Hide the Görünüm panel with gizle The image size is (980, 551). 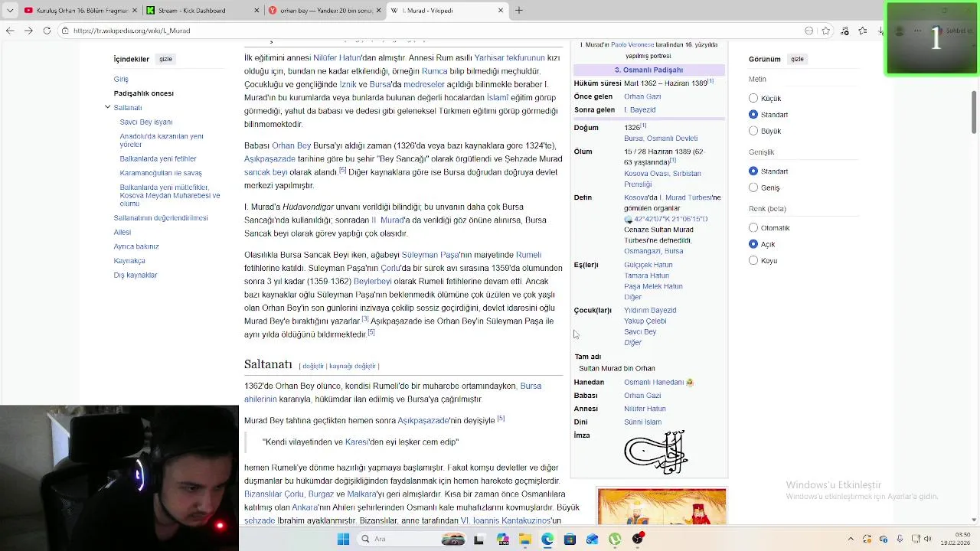pos(797,59)
